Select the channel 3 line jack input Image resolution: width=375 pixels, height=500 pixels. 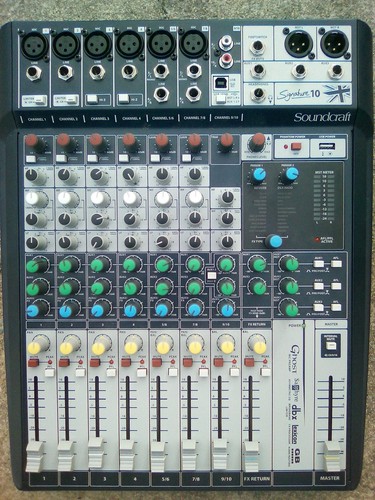(97, 72)
